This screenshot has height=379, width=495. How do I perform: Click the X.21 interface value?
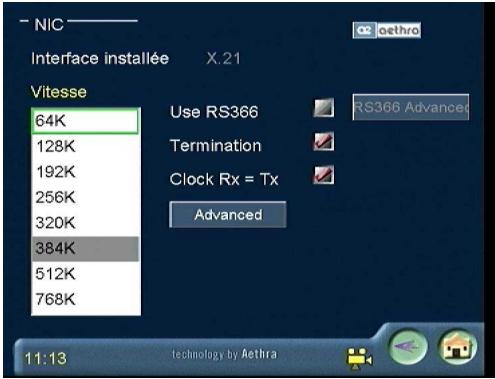[x=223, y=59]
